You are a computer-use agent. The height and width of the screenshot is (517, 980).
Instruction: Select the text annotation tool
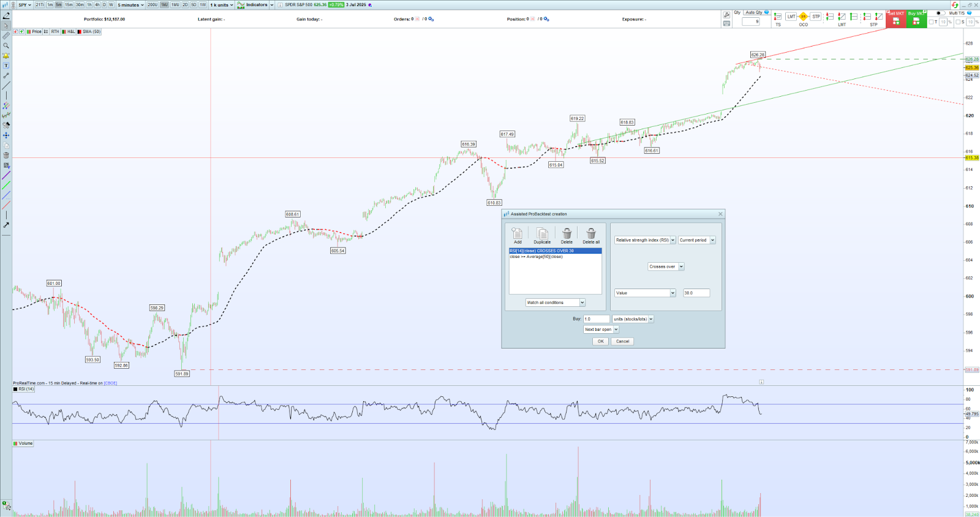click(6, 66)
